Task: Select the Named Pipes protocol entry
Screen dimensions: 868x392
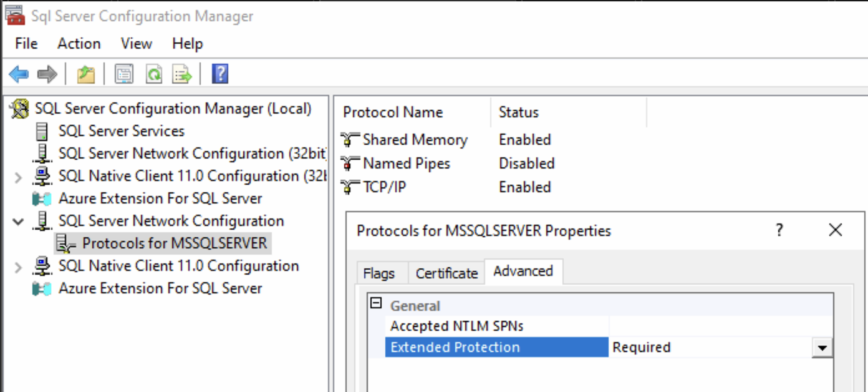Action: point(406,164)
